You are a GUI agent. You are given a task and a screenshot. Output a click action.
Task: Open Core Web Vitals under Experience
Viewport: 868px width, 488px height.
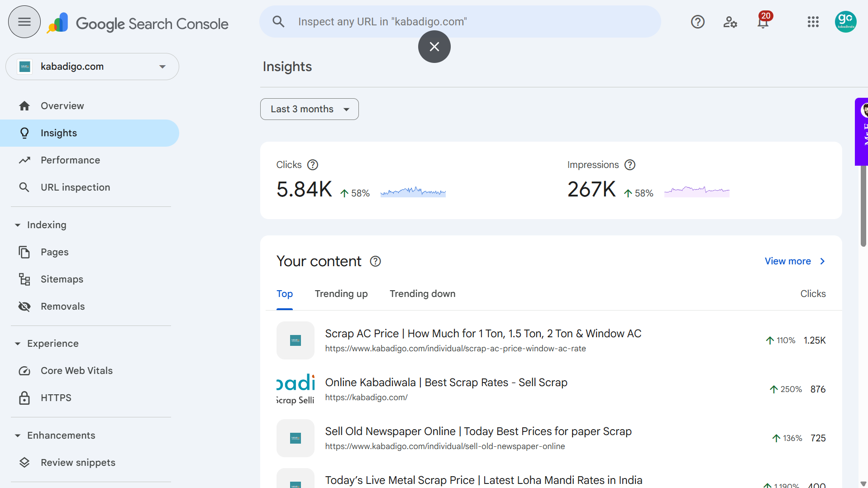[x=76, y=370]
